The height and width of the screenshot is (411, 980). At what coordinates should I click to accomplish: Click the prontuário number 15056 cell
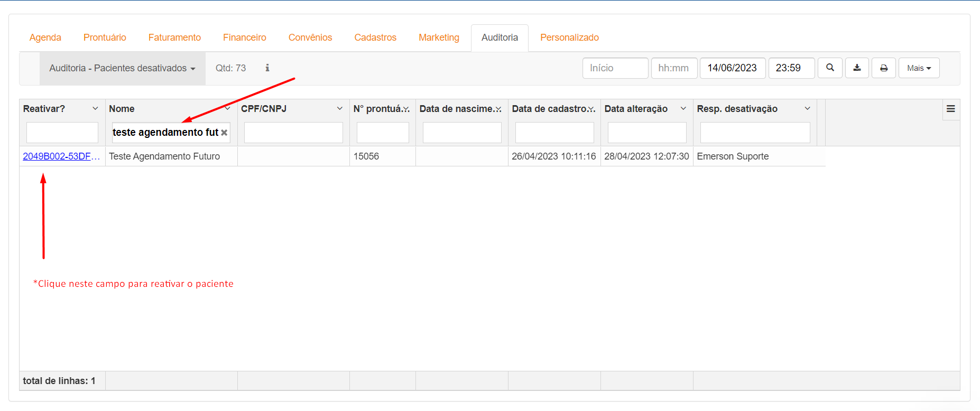383,156
